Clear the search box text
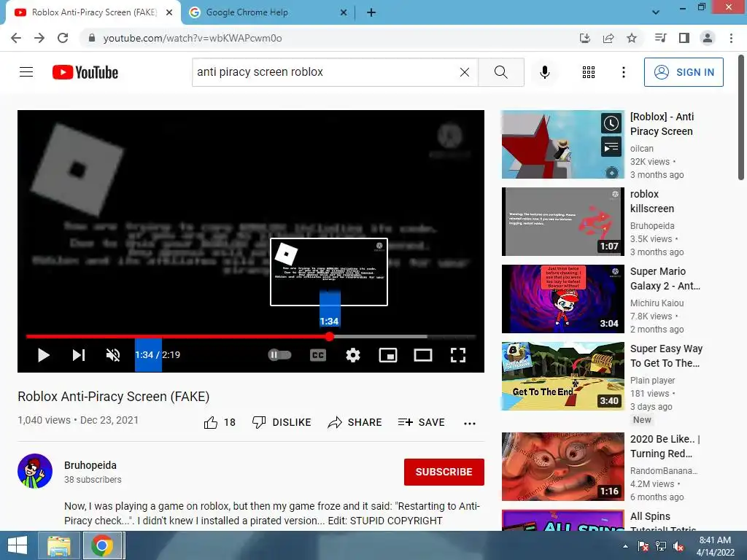 pyautogui.click(x=465, y=72)
